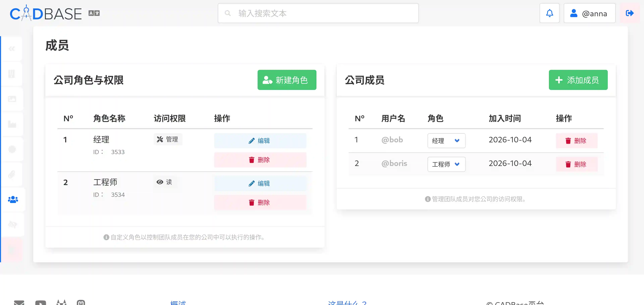
Task: Click the info icon below the roles table
Action: tap(106, 237)
